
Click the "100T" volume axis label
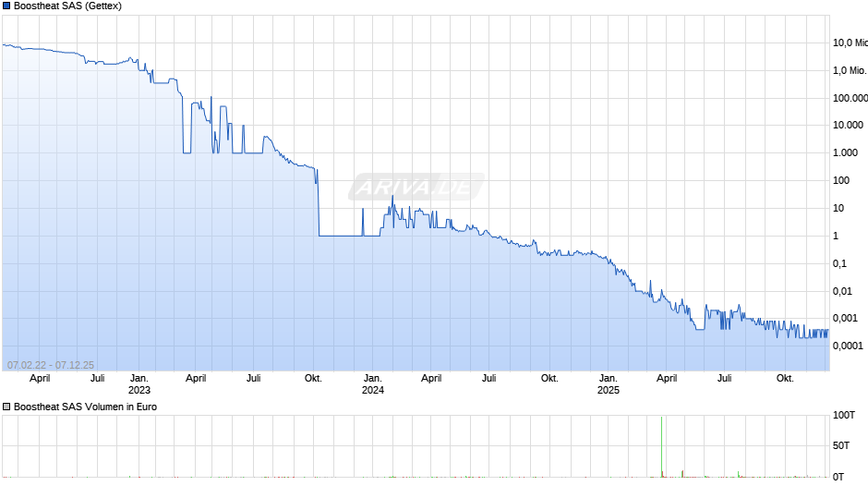[844, 415]
